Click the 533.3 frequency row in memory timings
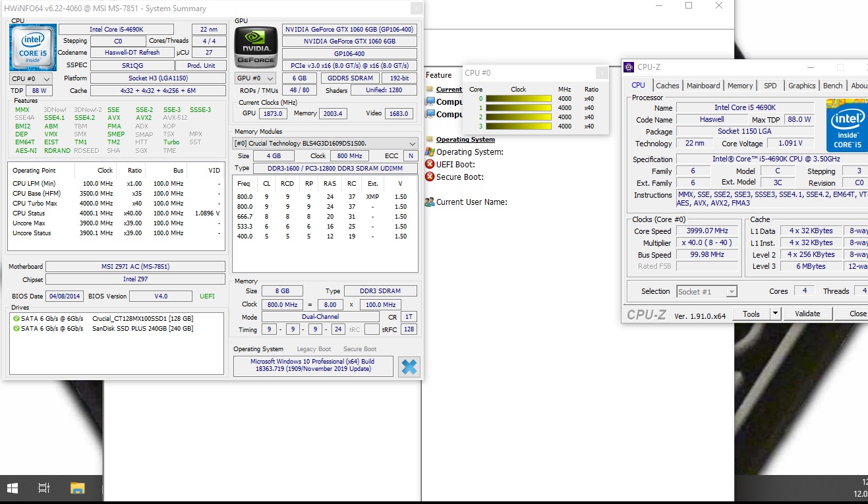The height and width of the screenshot is (504, 868). click(x=325, y=227)
